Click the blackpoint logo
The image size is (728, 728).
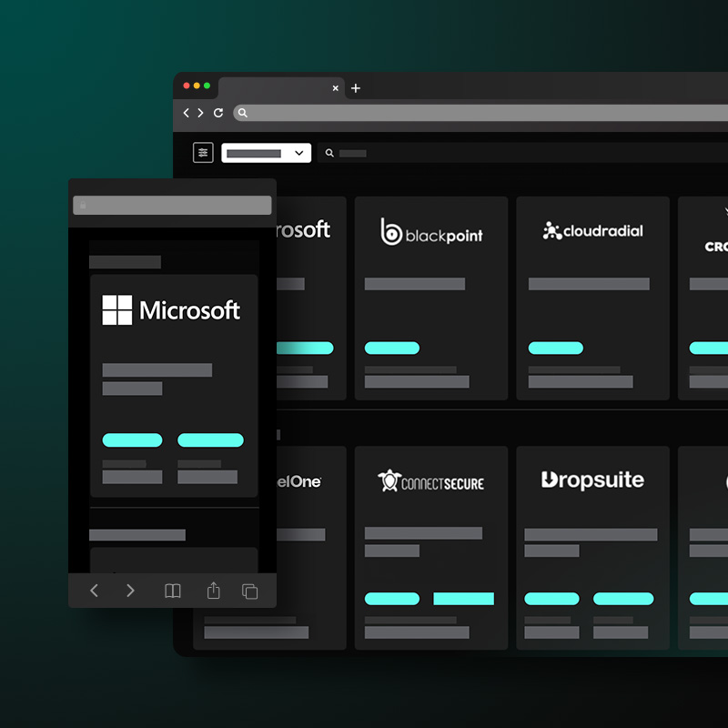tap(431, 232)
